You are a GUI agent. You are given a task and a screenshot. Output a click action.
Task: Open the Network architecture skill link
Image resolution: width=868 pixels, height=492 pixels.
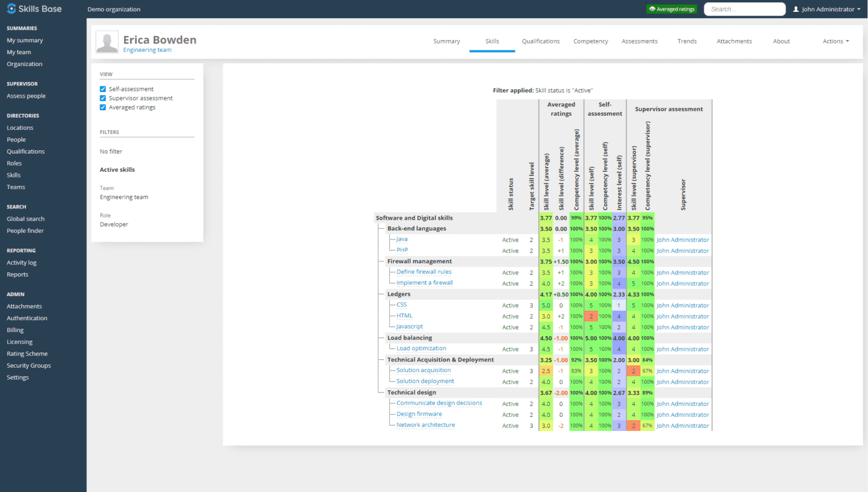pos(426,425)
